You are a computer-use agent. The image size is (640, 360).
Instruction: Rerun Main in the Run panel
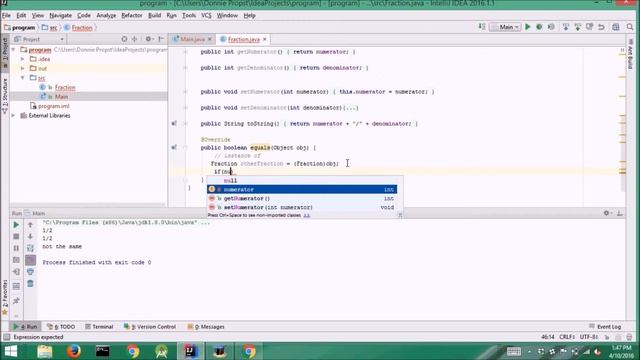(16, 225)
